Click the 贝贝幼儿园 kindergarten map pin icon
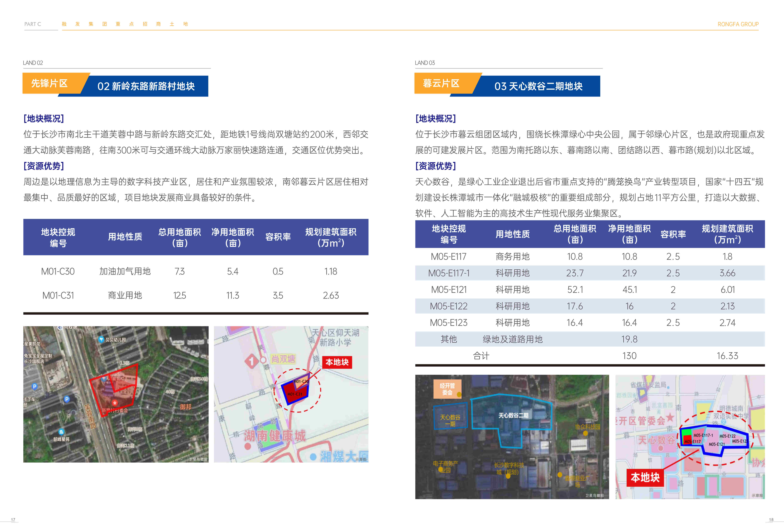 [101, 339]
